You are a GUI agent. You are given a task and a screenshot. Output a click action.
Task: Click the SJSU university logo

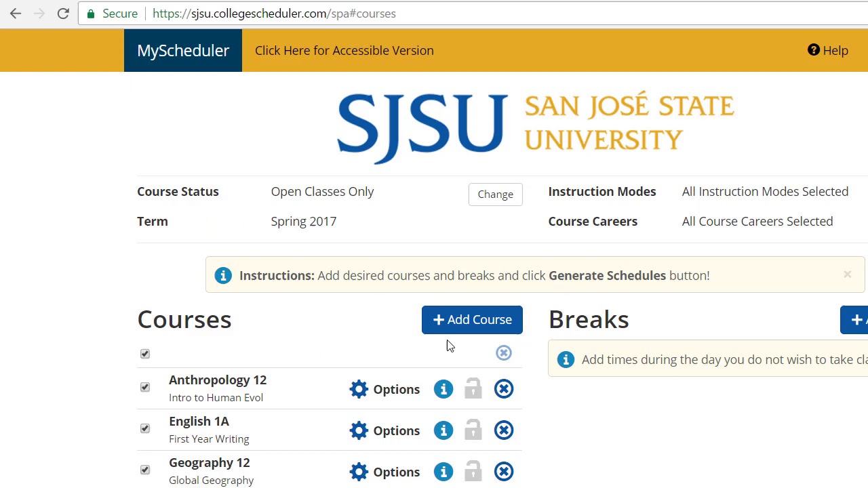[x=536, y=127]
